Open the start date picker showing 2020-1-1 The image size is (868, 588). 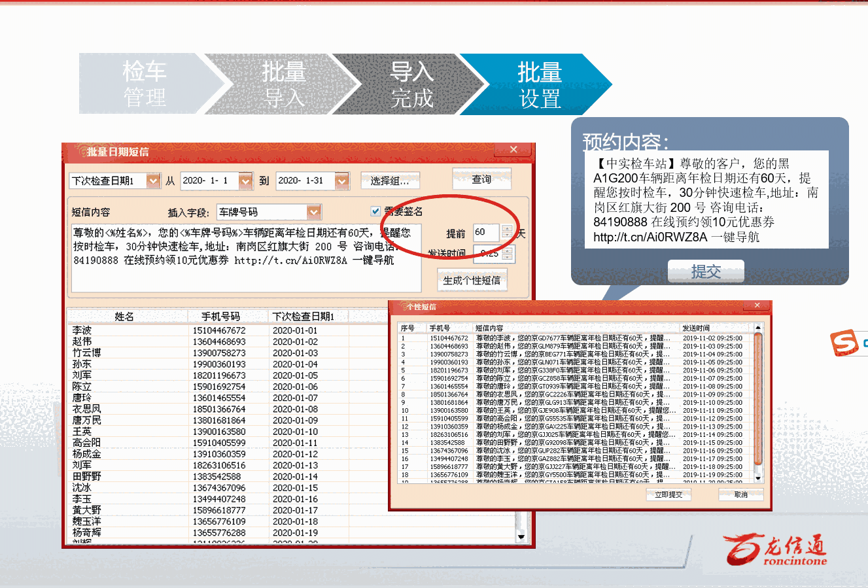click(246, 181)
